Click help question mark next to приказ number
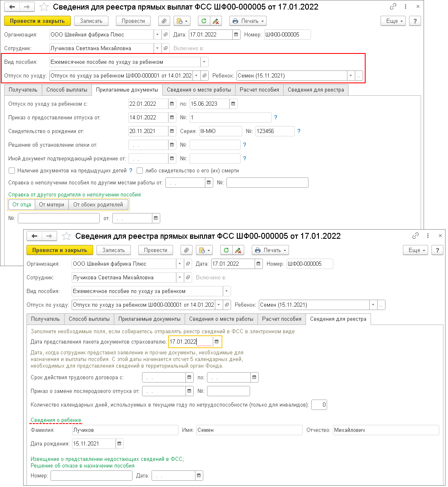 coord(275,117)
